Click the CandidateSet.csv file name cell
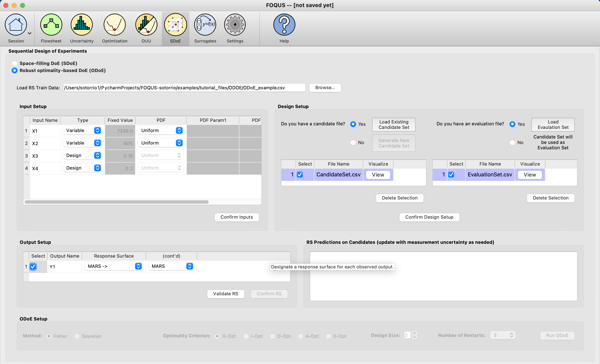The height and width of the screenshot is (364, 600). coord(339,175)
